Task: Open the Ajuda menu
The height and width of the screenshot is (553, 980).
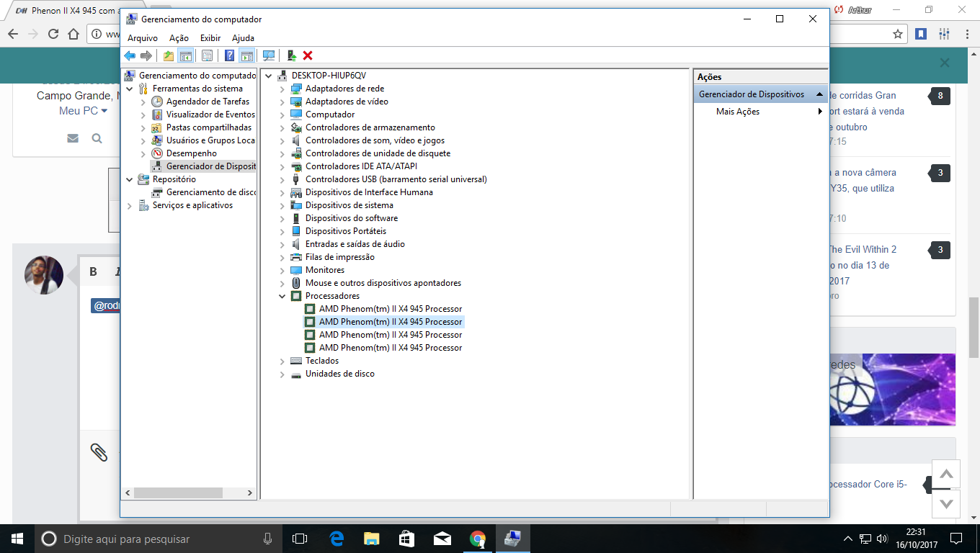Action: [x=243, y=37]
